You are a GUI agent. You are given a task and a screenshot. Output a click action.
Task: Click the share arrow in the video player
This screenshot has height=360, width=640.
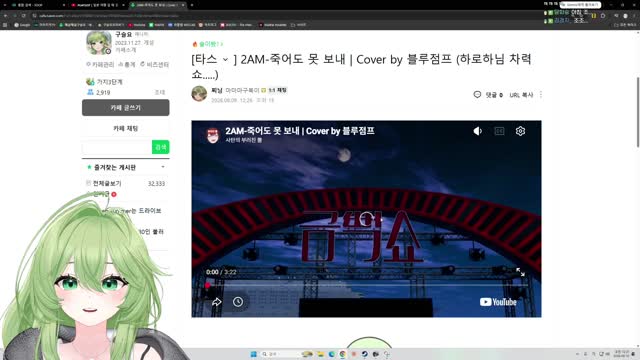pyautogui.click(x=216, y=302)
